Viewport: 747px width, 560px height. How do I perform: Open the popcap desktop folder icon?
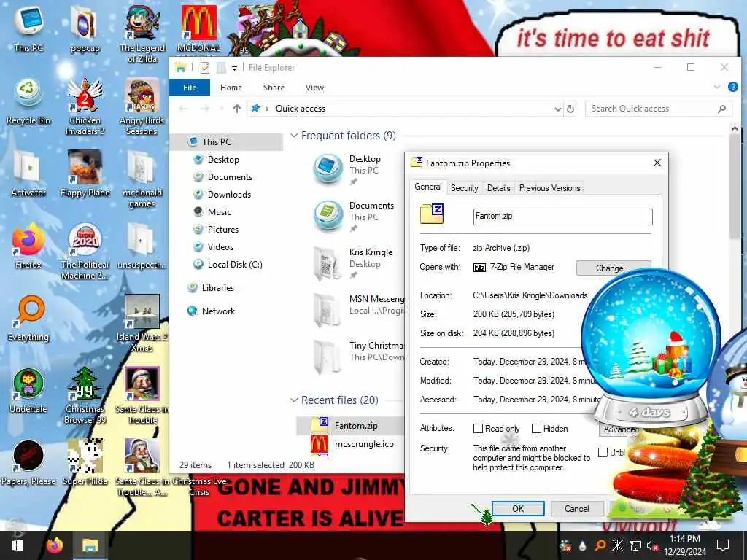click(x=85, y=28)
